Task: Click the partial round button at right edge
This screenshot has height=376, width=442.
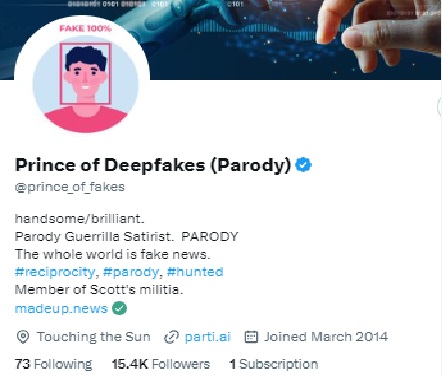Action: coord(440,107)
